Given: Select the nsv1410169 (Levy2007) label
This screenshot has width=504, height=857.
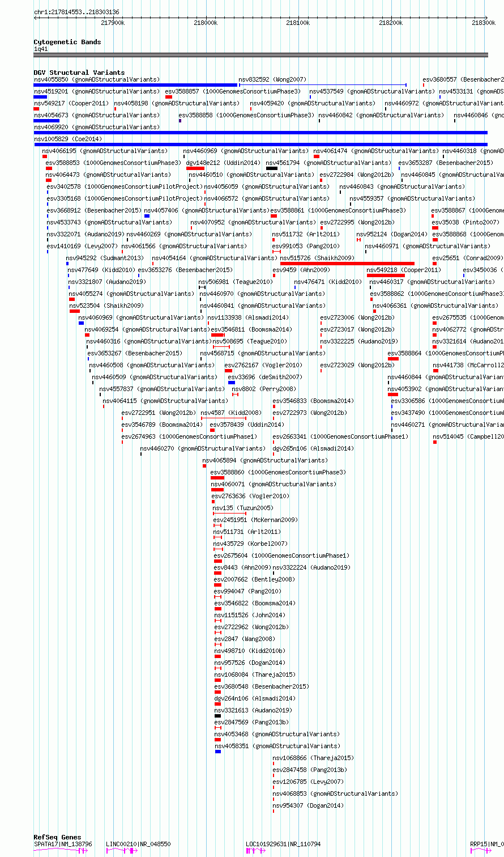Looking at the screenshot, I should (x=82, y=246).
